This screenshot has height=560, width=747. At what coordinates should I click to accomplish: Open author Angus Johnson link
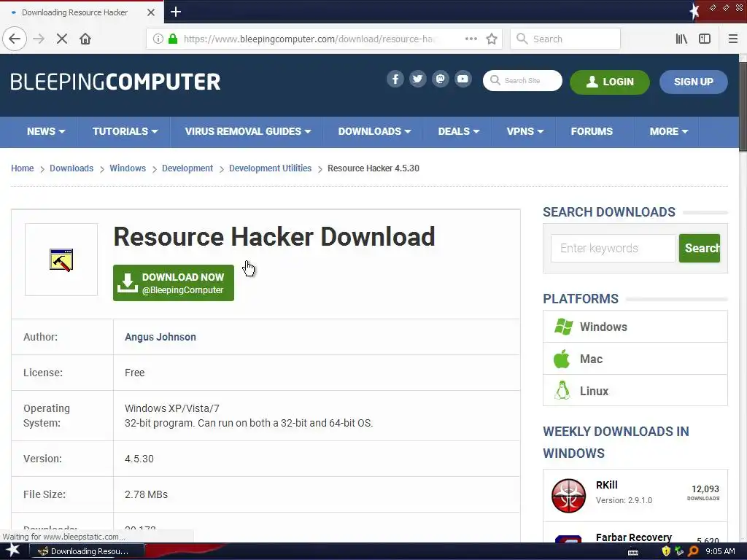(x=160, y=337)
